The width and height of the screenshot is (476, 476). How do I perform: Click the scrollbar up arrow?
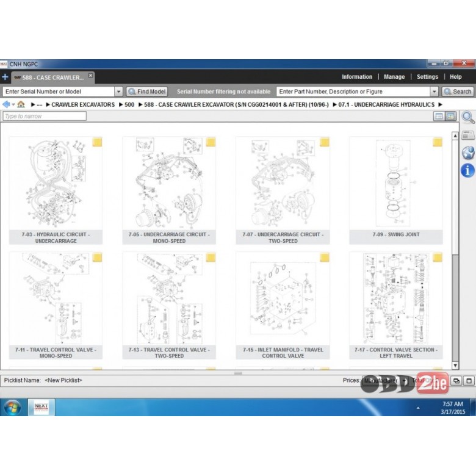click(455, 135)
